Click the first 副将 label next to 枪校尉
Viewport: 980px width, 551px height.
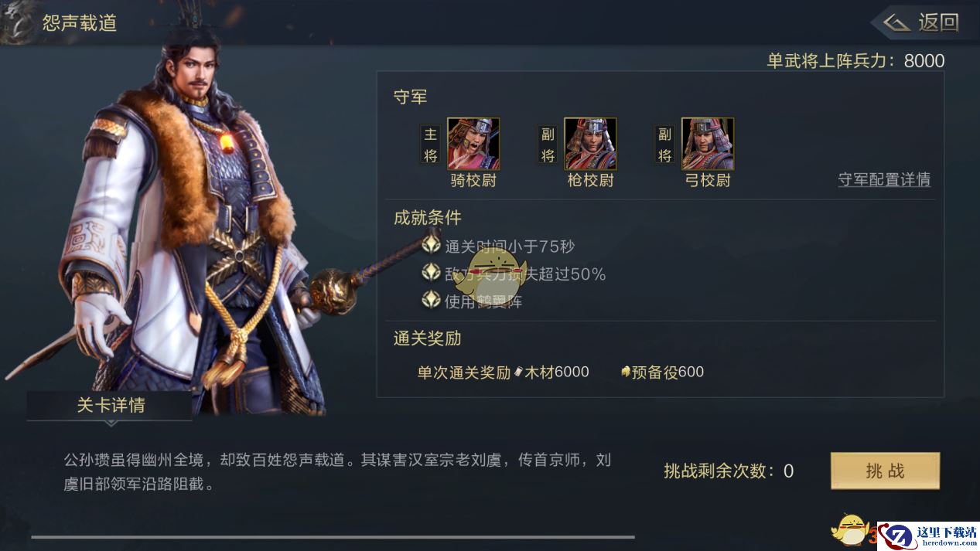[x=548, y=145]
